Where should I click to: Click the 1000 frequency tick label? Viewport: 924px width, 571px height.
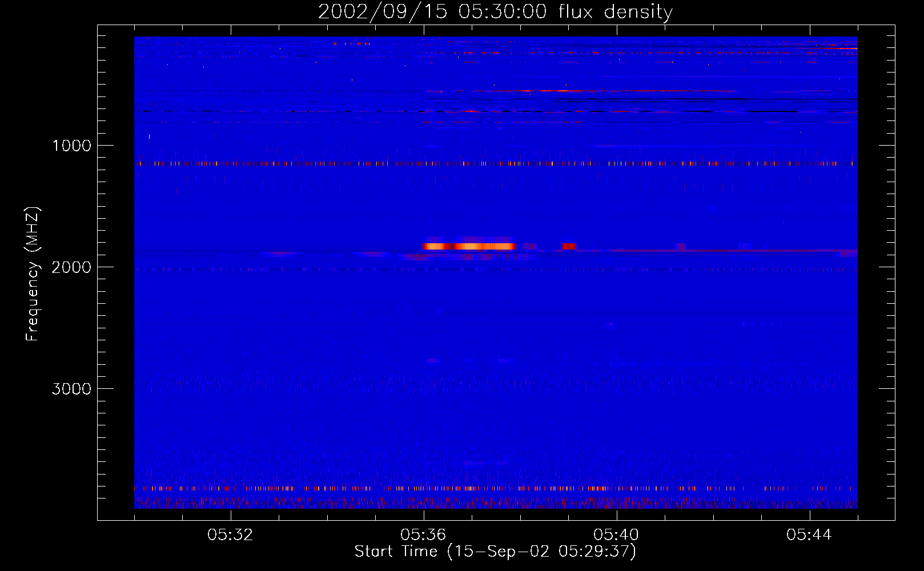(71, 146)
